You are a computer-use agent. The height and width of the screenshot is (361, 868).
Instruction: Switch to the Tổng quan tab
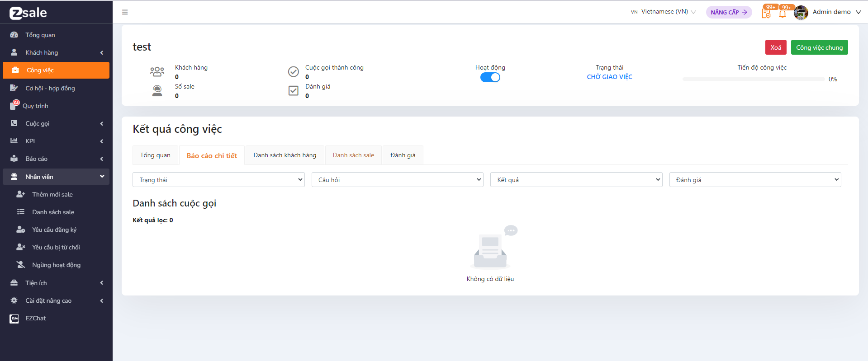coord(155,155)
